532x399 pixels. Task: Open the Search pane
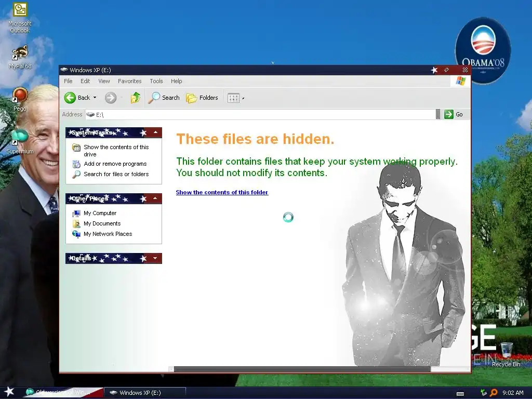164,98
